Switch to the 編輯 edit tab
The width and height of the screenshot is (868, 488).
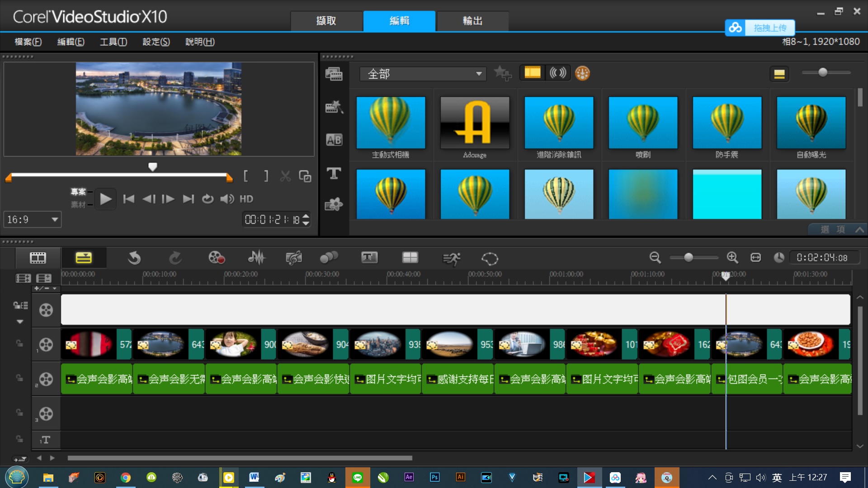pos(400,21)
